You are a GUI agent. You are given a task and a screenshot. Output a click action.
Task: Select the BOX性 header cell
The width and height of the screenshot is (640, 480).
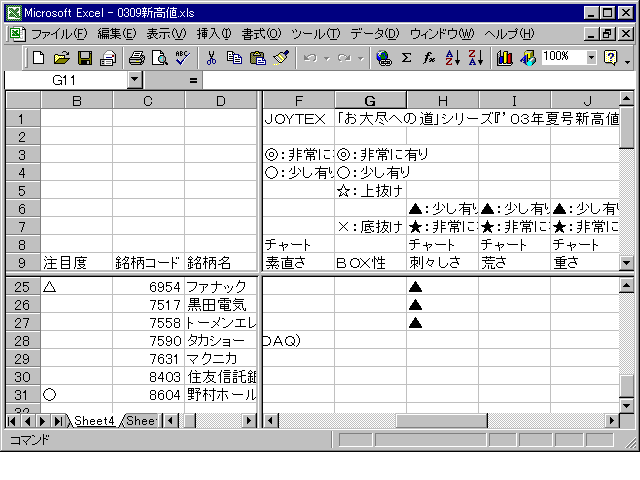click(370, 262)
